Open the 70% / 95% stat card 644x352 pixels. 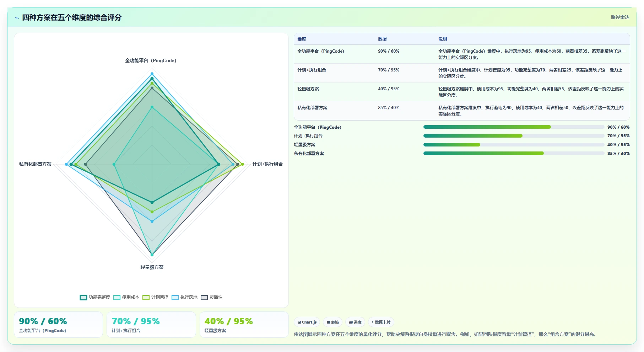click(x=151, y=325)
